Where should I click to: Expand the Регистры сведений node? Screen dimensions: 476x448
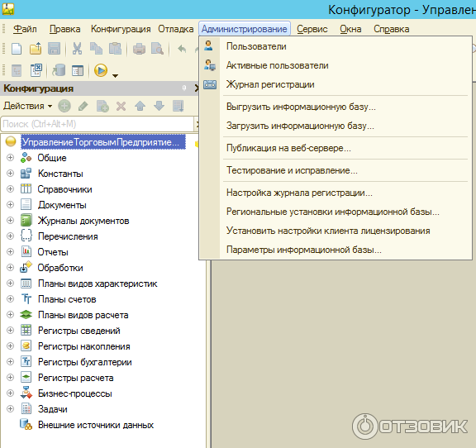pyautogui.click(x=10, y=331)
